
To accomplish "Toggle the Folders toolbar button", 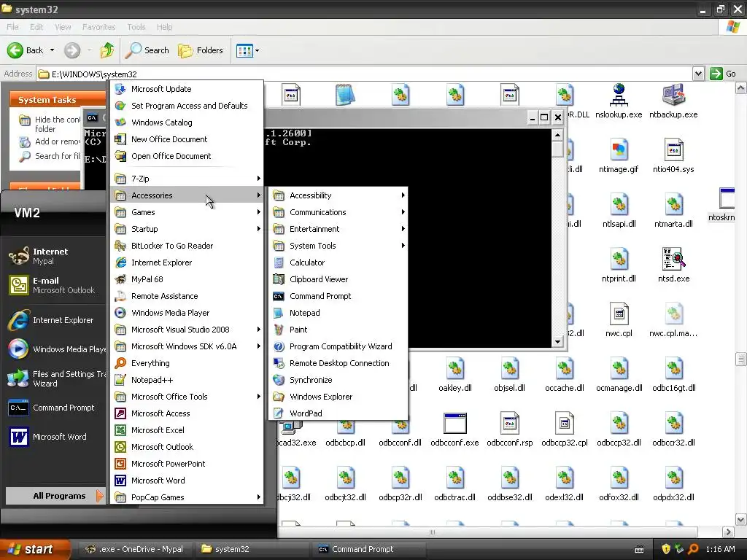I will click(x=200, y=50).
